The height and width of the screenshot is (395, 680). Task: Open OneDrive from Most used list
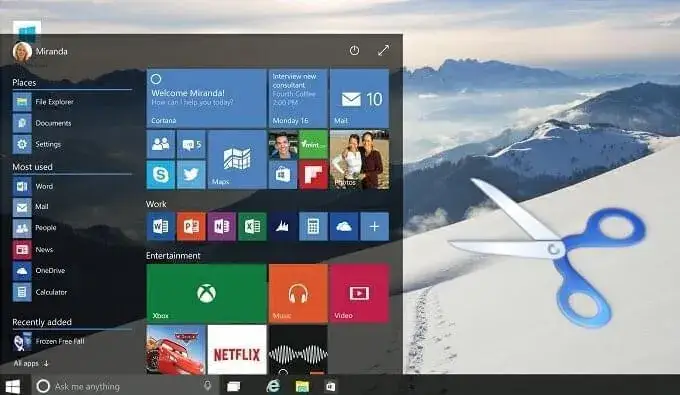coord(39,271)
